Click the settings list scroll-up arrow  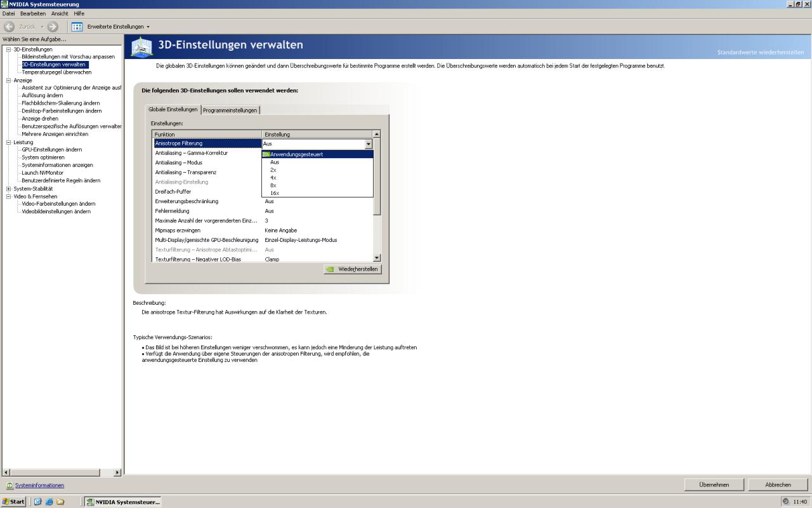[x=377, y=134]
